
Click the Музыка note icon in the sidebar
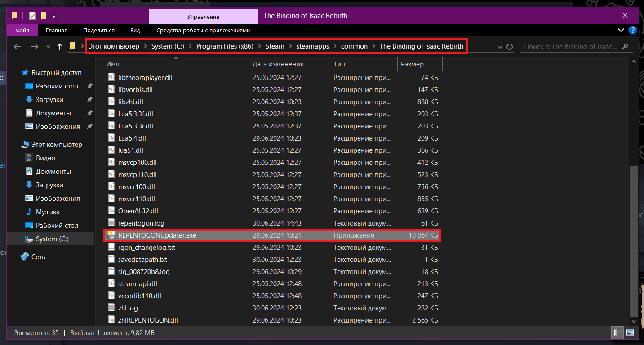click(29, 212)
